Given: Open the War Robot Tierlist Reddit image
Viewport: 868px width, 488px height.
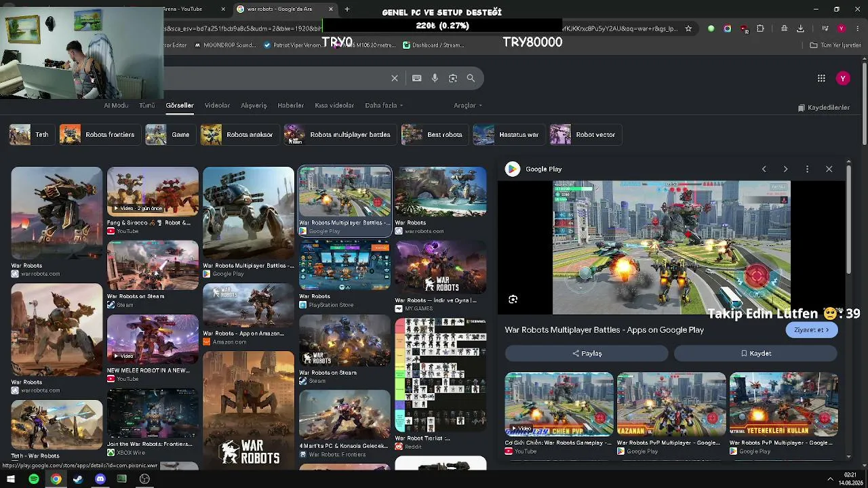Looking at the screenshot, I should (x=441, y=375).
